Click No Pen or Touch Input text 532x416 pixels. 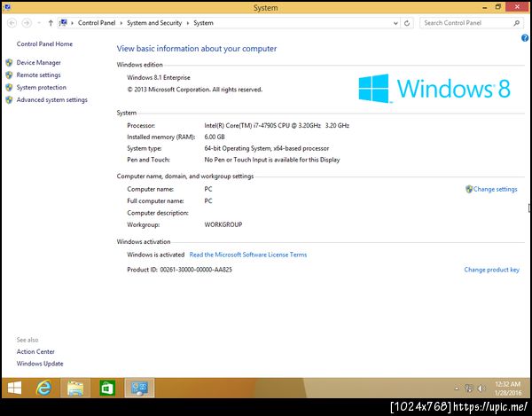pos(272,160)
